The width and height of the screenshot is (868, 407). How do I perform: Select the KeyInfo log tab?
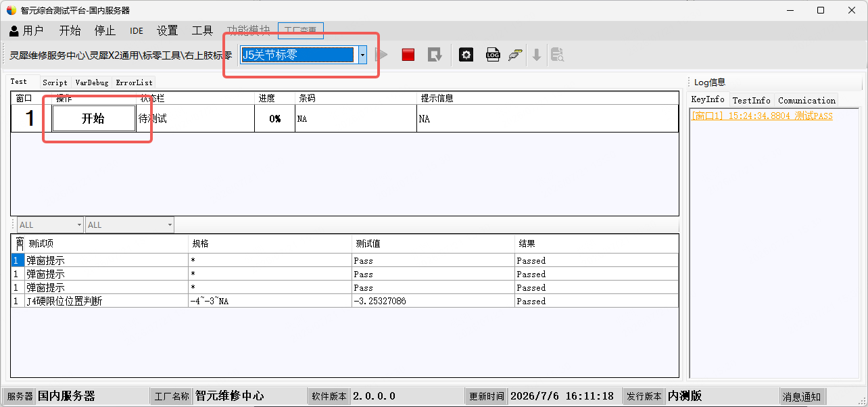tap(708, 99)
